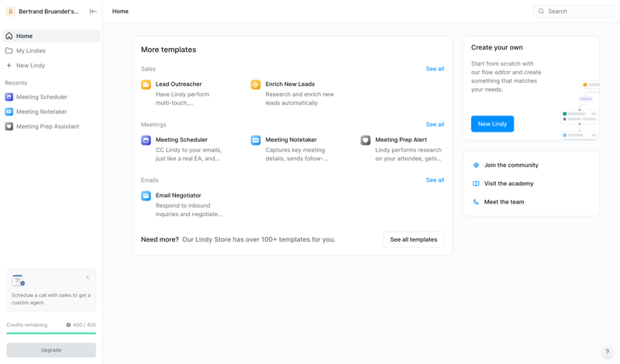Image resolution: width=620 pixels, height=364 pixels.
Task: Collapse the sidebar with the arrow icon
Action: 93,12
